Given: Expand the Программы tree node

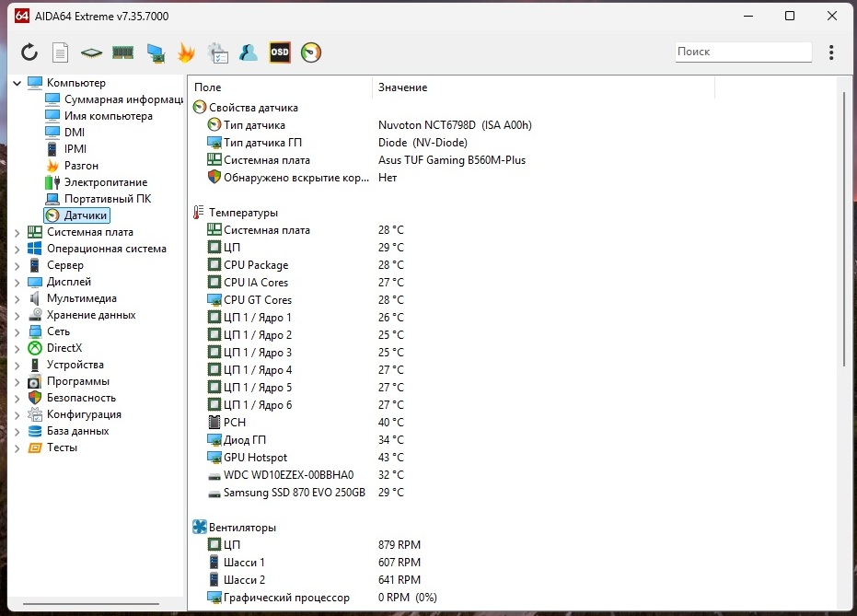Looking at the screenshot, I should (x=17, y=381).
